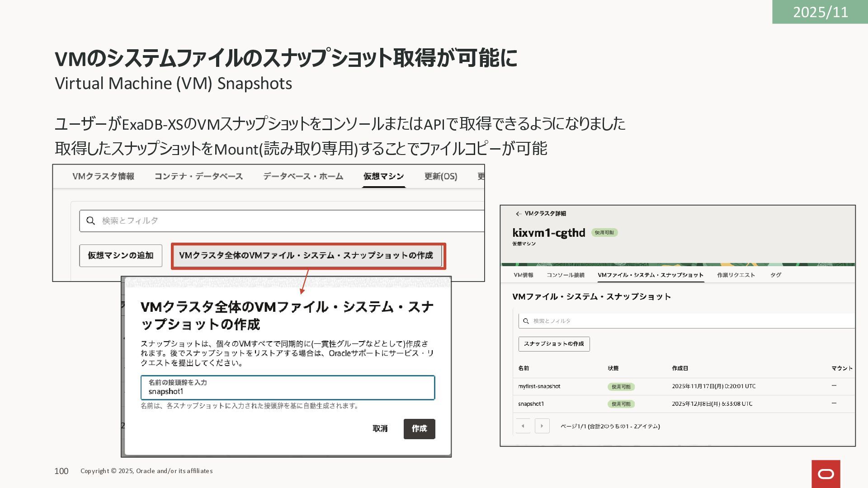868x488 pixels.
Task: Go to previous page arrow in pagination
Action: pyautogui.click(x=523, y=426)
